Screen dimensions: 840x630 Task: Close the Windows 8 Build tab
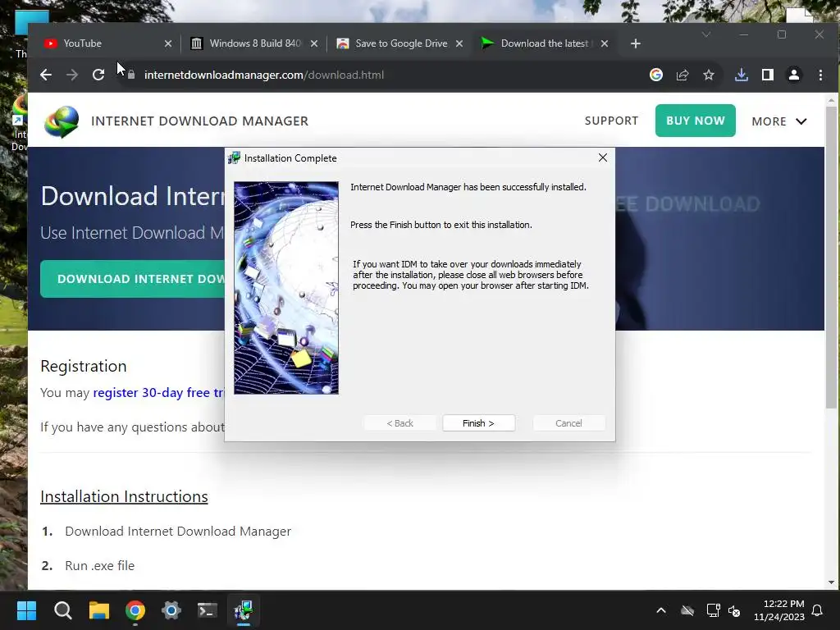pyautogui.click(x=314, y=43)
